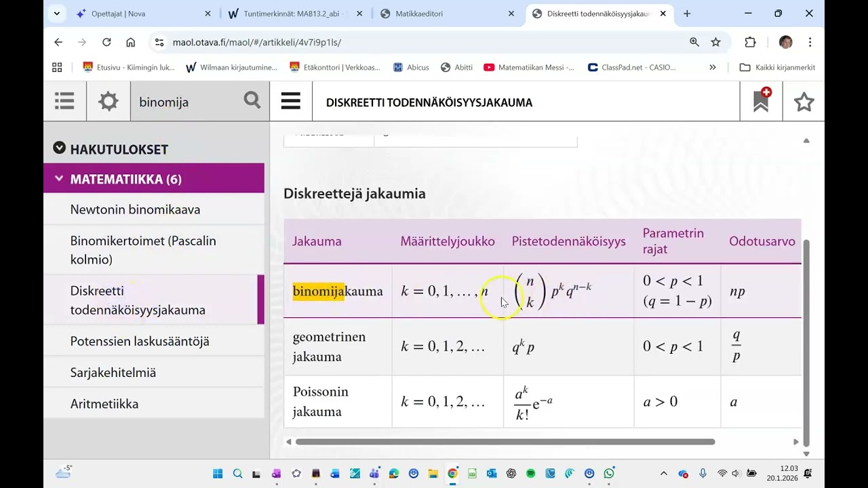The height and width of the screenshot is (488, 868).
Task: Click the microphone icon in system tray
Action: click(703, 474)
